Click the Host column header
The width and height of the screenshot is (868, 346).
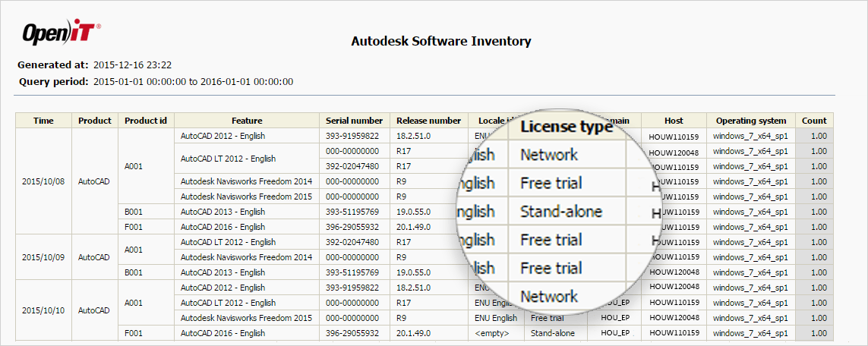[674, 121]
